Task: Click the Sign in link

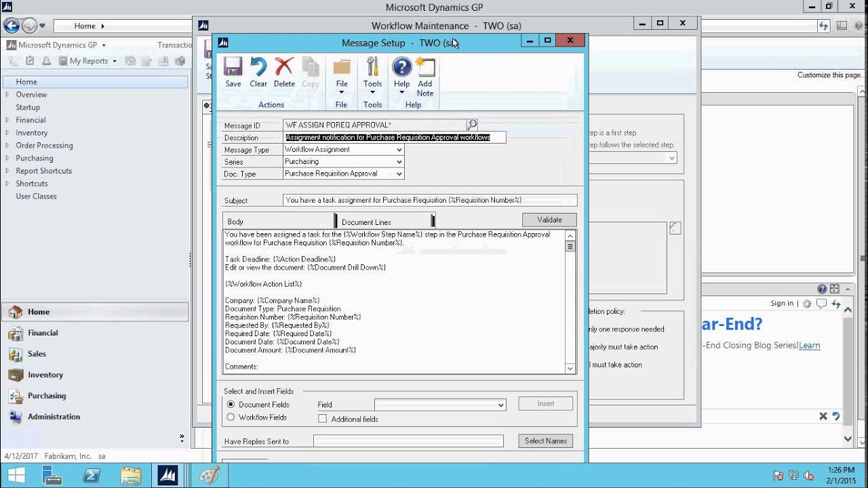Action: (x=782, y=304)
